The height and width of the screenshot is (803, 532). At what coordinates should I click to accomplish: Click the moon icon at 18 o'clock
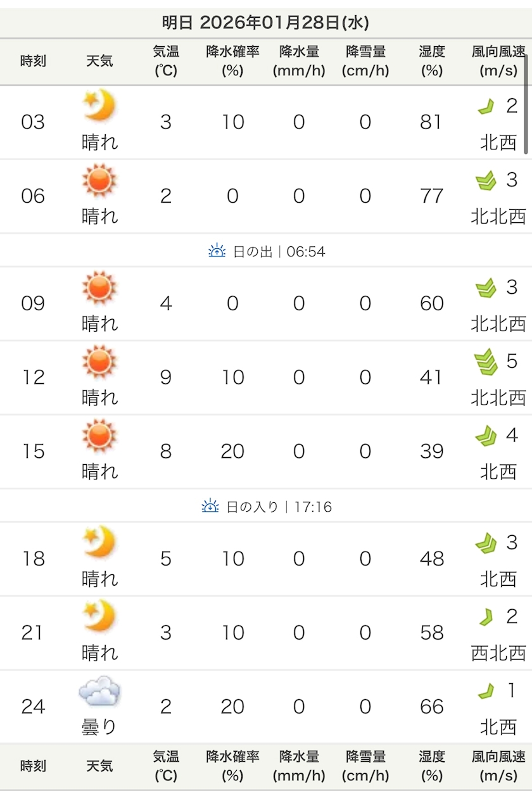[x=99, y=542]
